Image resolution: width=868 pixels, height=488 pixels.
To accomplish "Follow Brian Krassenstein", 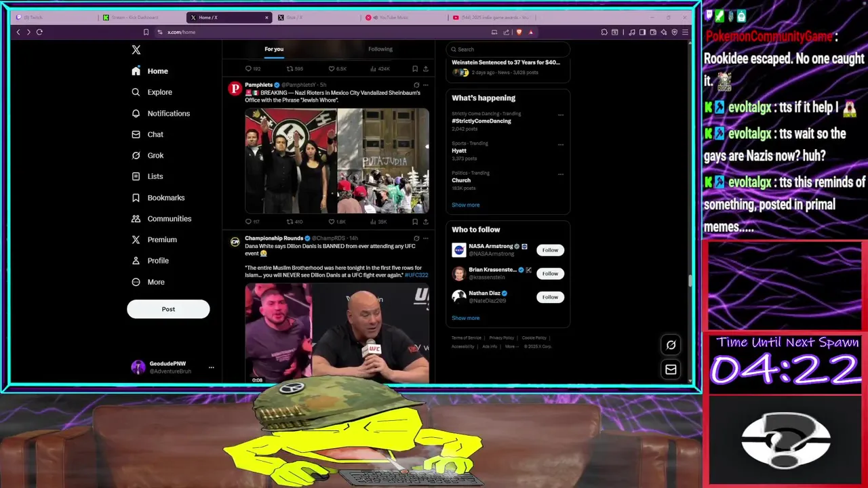I will [550, 274].
